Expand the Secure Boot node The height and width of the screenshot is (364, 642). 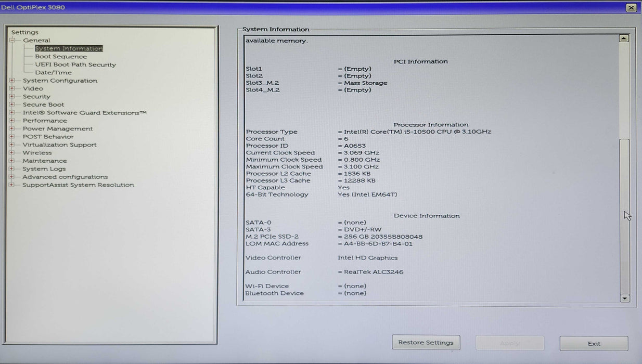click(11, 105)
